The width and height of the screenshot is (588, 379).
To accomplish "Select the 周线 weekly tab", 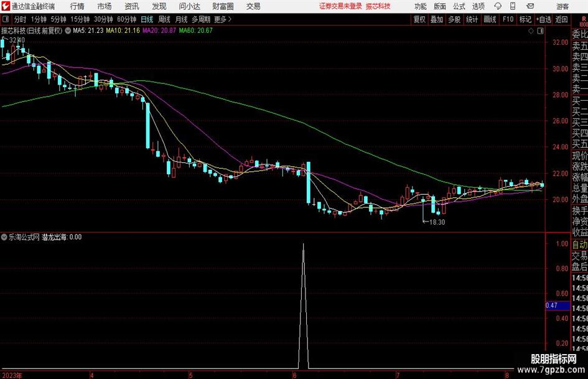I will point(164,19).
